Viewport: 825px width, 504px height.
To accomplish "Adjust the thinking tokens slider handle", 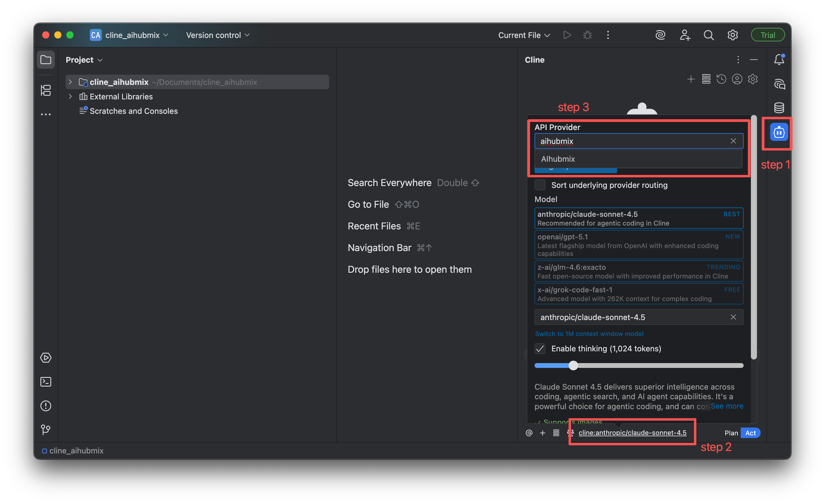I will 573,366.
